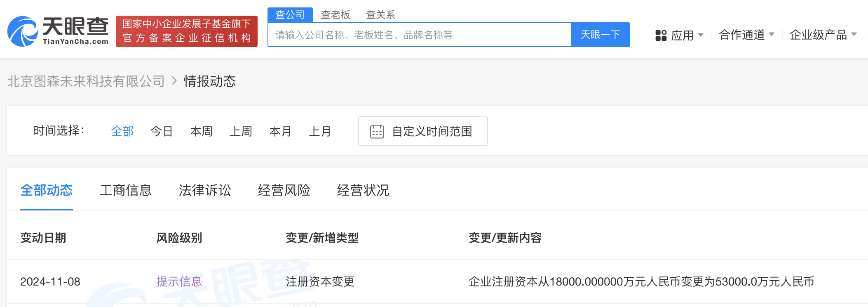
Task: Focus the company name search input
Action: [419, 35]
